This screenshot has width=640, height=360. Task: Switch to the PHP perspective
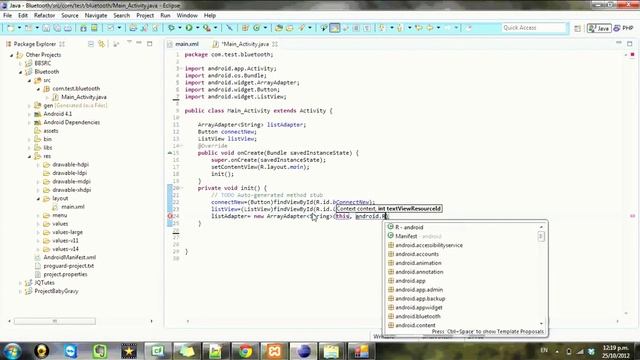tap(624, 28)
